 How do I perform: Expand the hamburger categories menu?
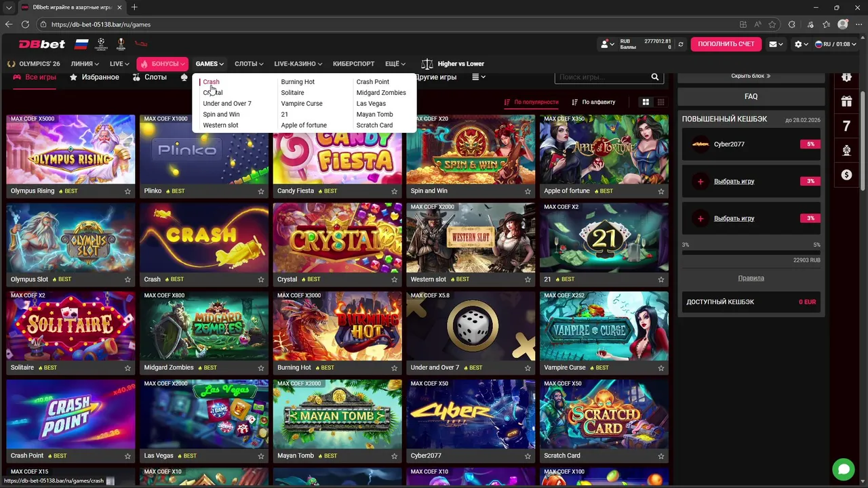pyautogui.click(x=479, y=77)
